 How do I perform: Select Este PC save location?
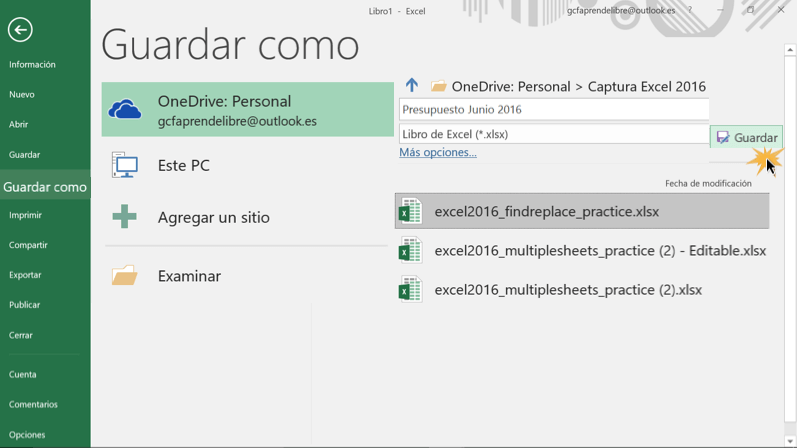248,165
